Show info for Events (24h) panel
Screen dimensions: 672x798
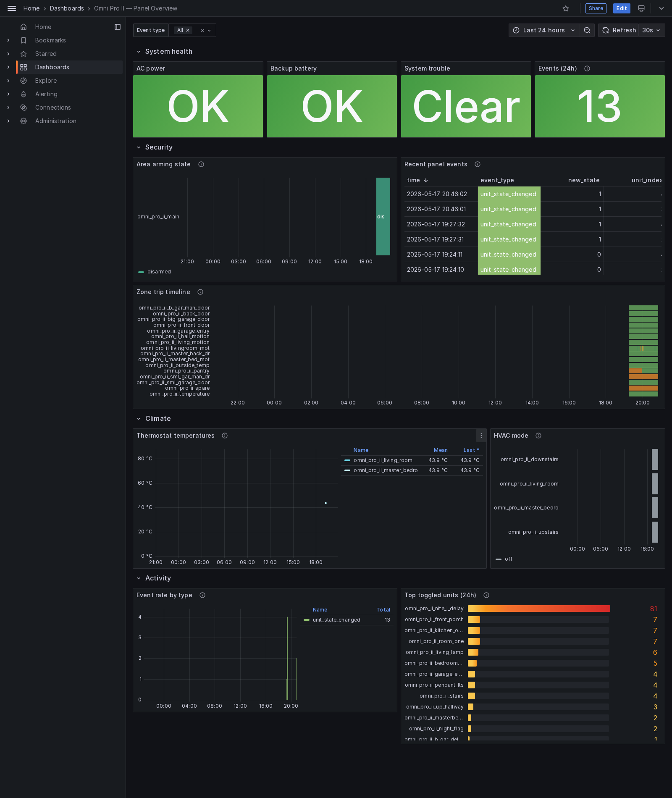click(x=587, y=68)
